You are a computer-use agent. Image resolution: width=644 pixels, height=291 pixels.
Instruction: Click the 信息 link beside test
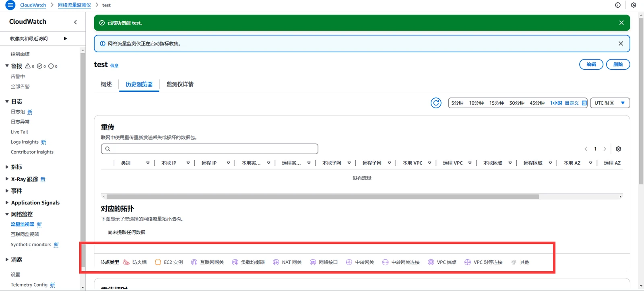point(114,66)
